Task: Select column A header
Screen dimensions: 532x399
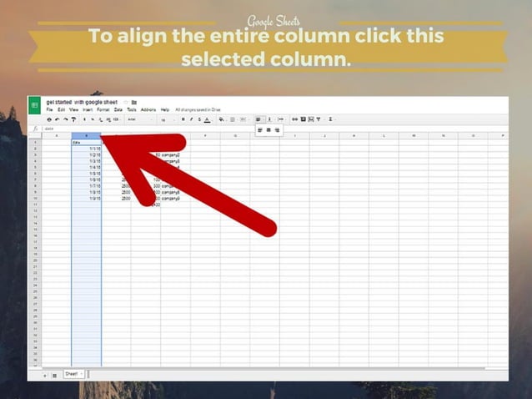Action: (57, 136)
